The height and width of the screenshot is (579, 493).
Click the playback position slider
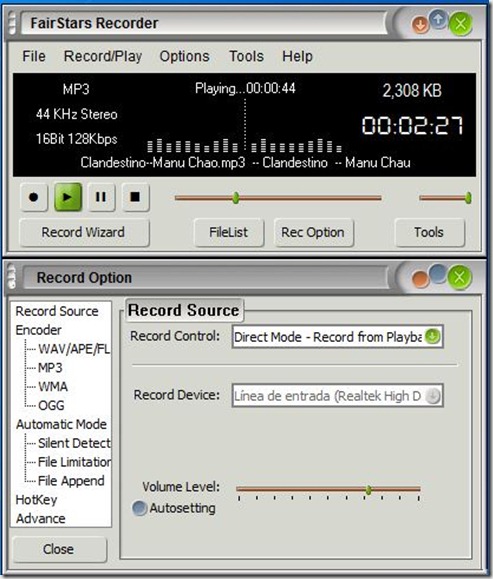coord(278,198)
